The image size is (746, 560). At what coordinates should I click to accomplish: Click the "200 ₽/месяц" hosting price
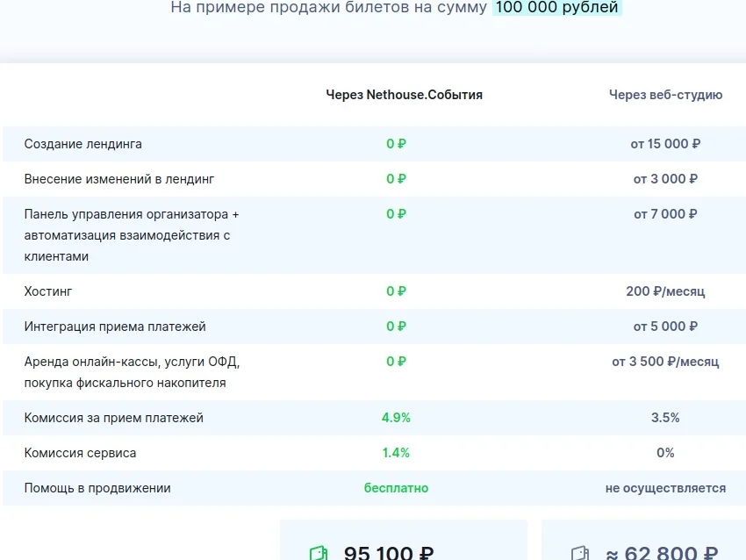[x=666, y=291]
